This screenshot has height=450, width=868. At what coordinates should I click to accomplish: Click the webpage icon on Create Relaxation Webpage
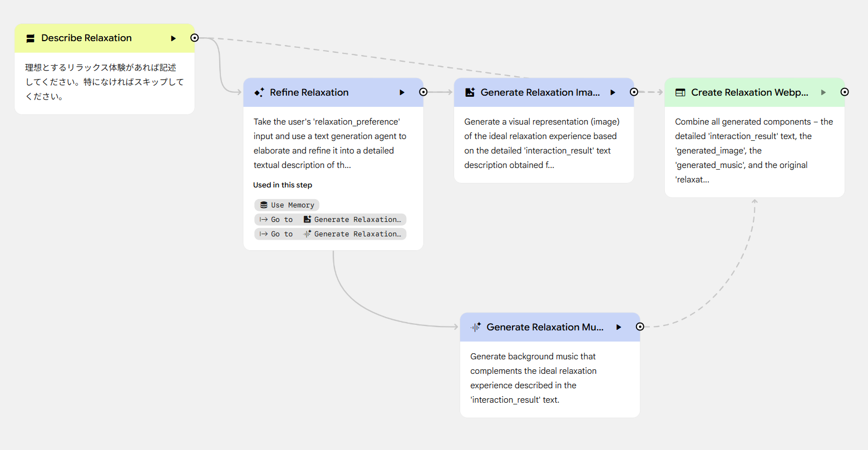click(680, 92)
